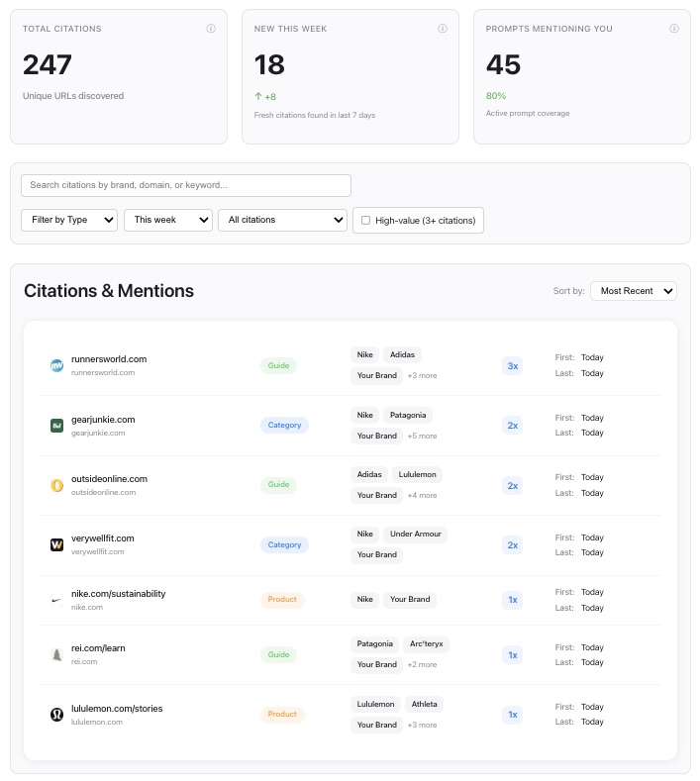
Task: Click info icon on Prompts Mentioning You card
Action: (674, 29)
